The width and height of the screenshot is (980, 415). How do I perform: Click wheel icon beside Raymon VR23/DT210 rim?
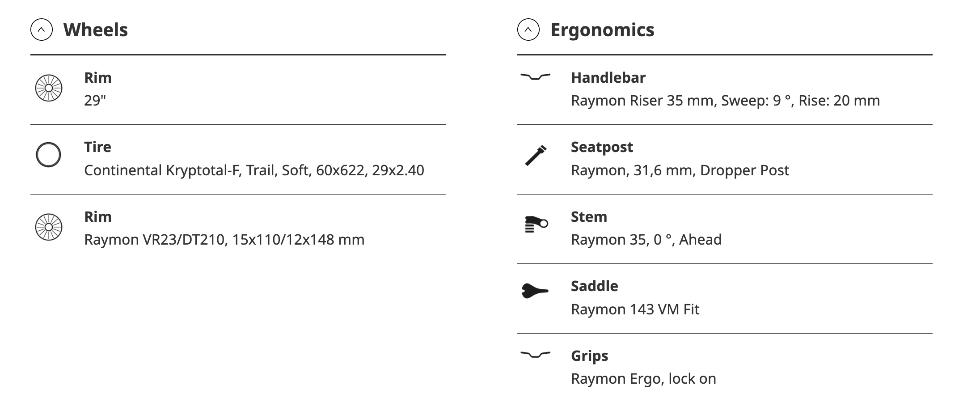[x=49, y=227]
